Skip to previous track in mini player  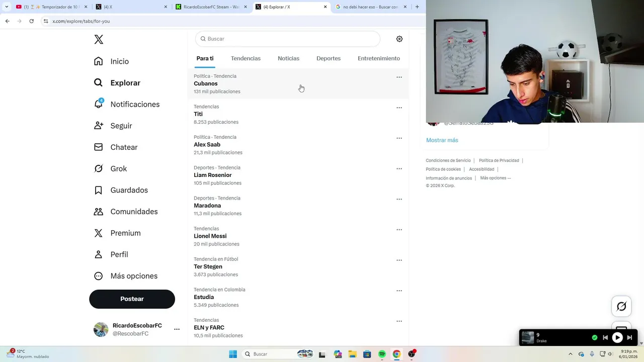pyautogui.click(x=605, y=338)
